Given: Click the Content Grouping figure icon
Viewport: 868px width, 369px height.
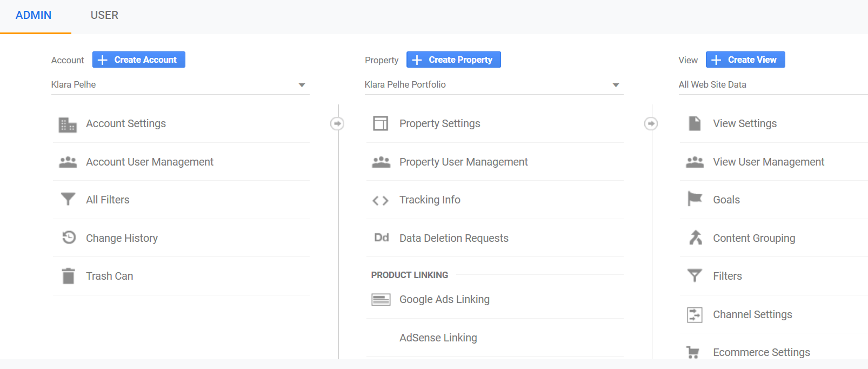Looking at the screenshot, I should point(695,238).
